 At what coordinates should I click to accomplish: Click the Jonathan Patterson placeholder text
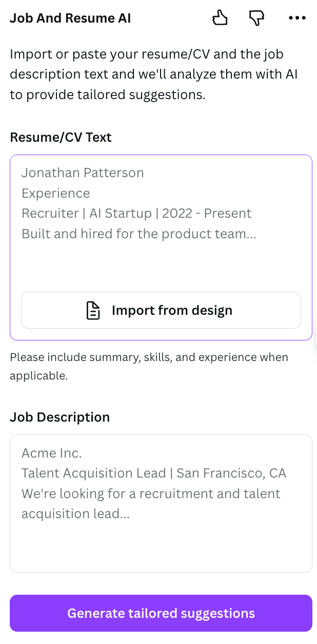pyautogui.click(x=82, y=173)
